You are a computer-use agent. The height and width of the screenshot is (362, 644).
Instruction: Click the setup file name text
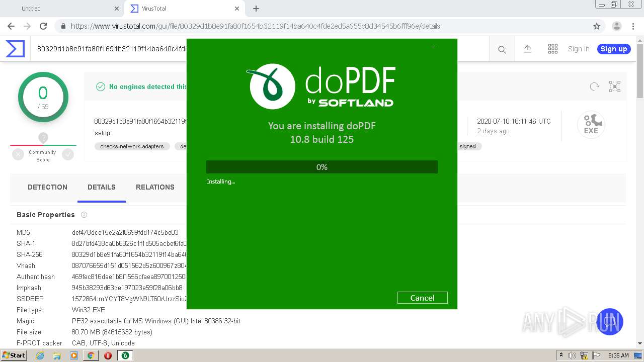(x=102, y=133)
